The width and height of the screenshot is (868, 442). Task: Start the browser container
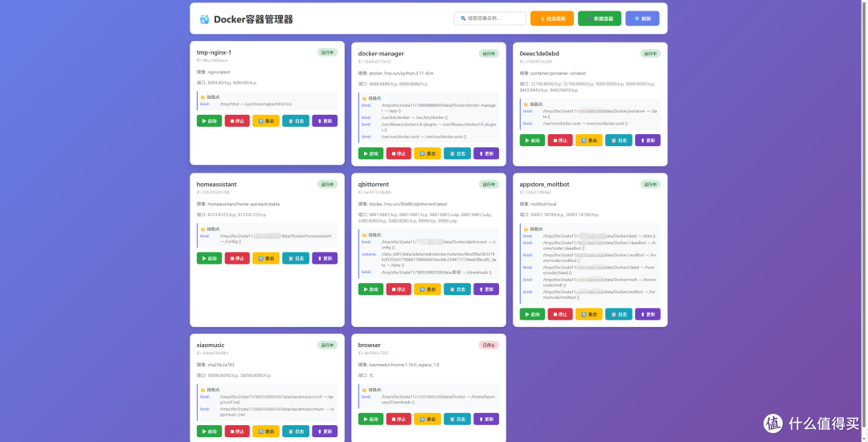click(x=371, y=419)
